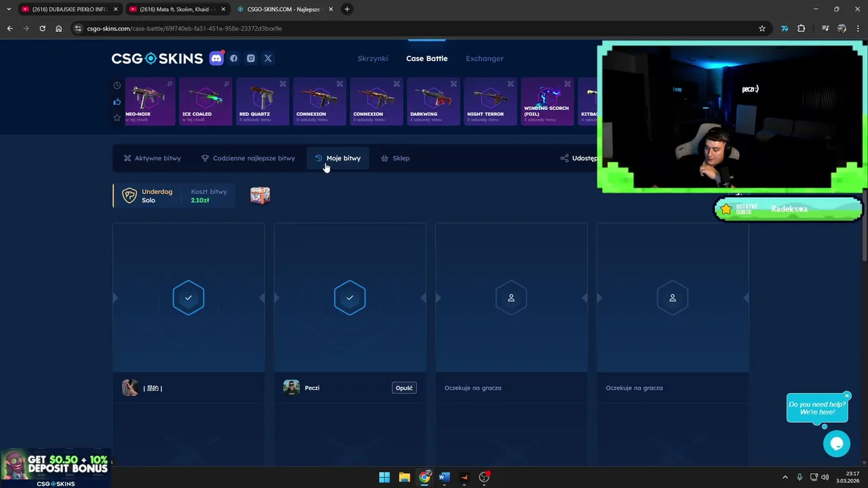The width and height of the screenshot is (868, 488).
Task: Open the media controls icon in the toolbar
Action: point(825,28)
